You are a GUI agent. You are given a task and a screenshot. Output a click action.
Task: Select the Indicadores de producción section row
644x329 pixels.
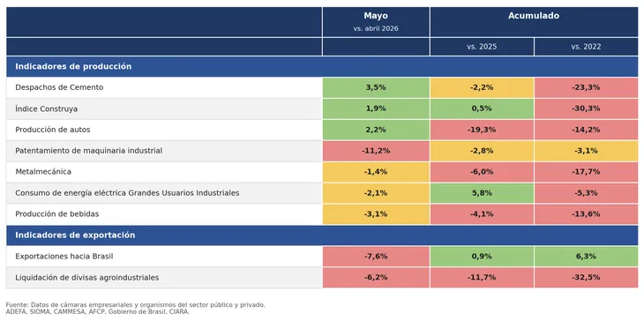(322, 66)
